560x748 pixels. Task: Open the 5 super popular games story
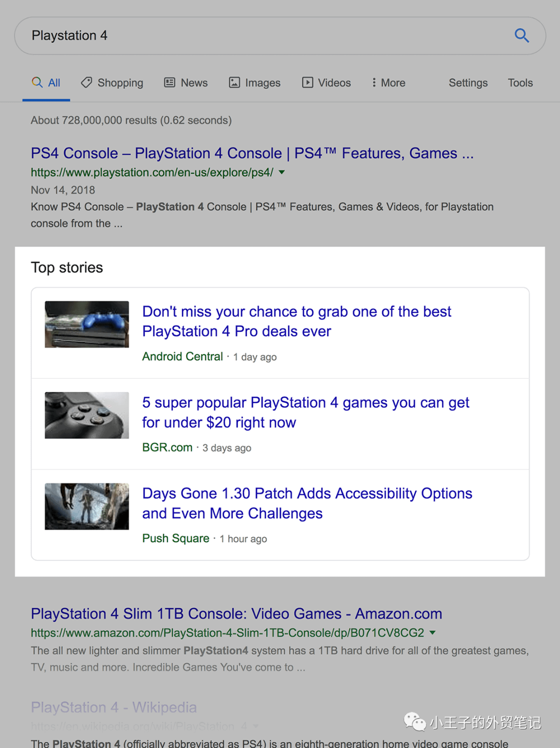(x=305, y=413)
